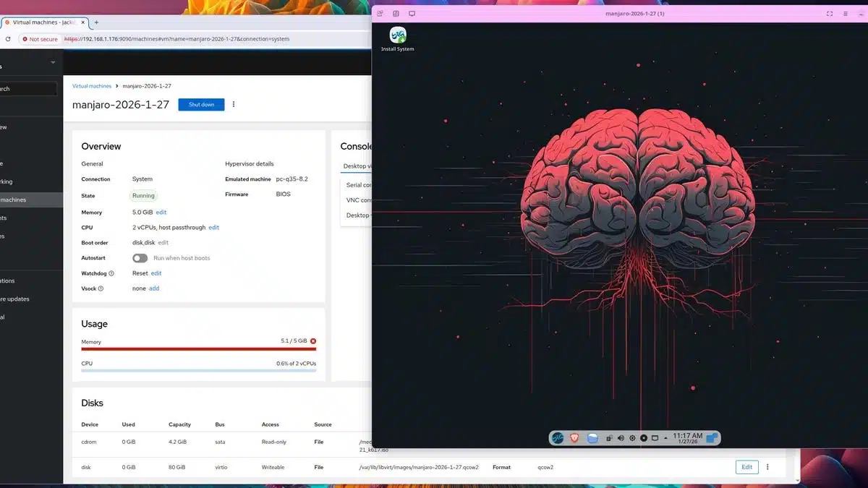Toggle Autostart run when host boots
The height and width of the screenshot is (488, 868).
point(140,258)
